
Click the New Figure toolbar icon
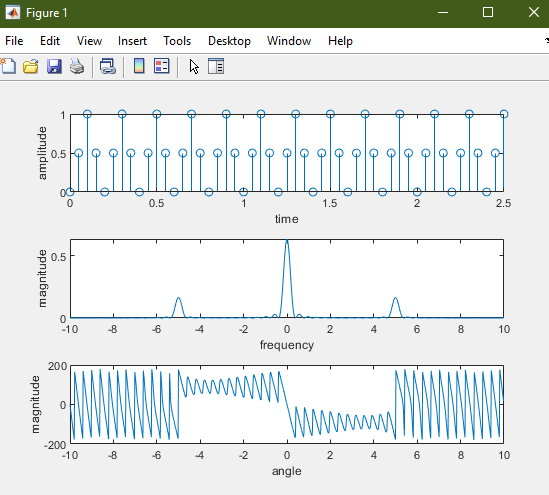(8, 66)
